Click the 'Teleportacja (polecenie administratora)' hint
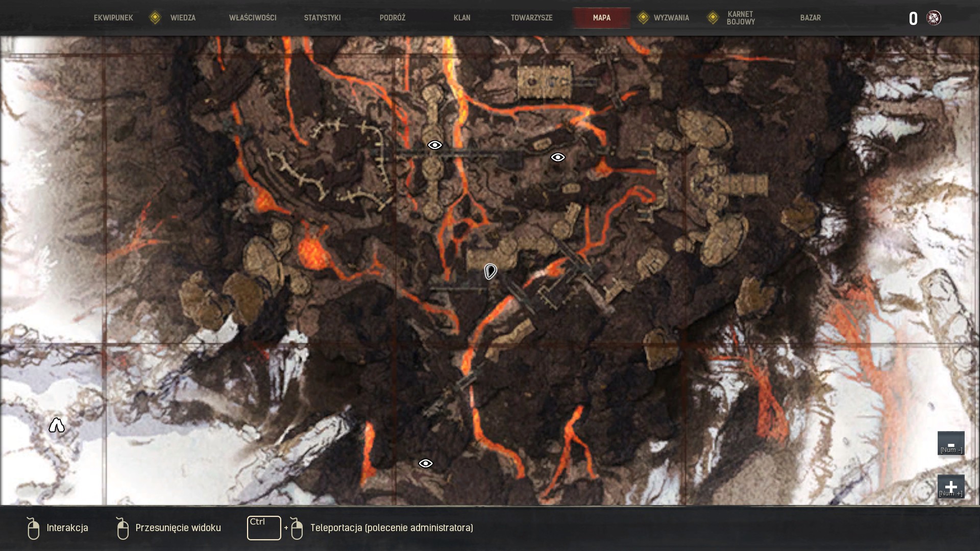980x551 pixels. (391, 528)
